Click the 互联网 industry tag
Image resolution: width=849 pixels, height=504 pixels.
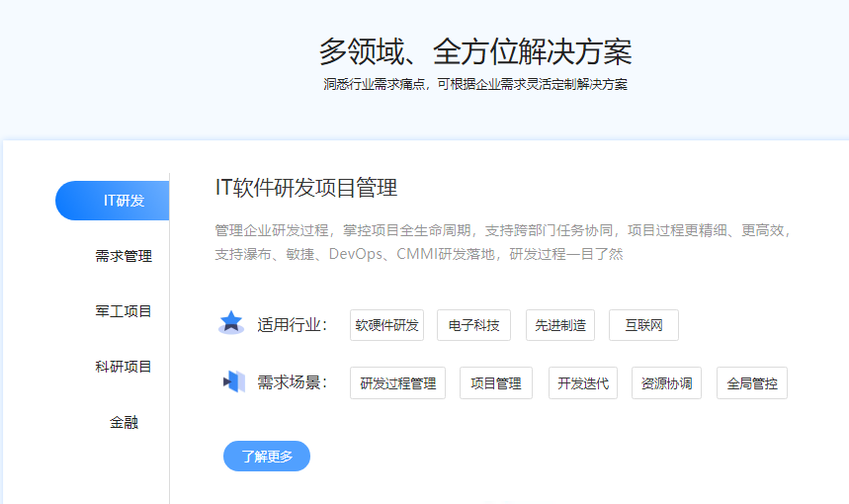[x=643, y=325]
